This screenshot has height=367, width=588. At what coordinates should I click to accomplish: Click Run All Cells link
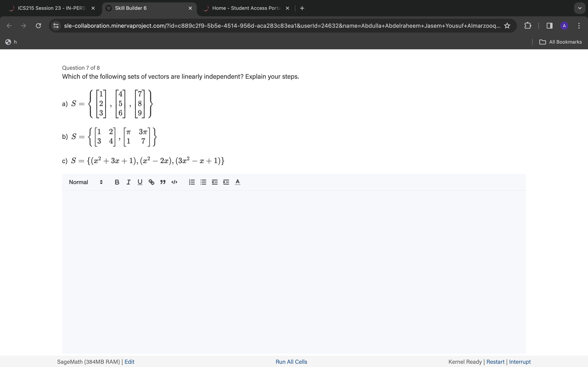(291, 362)
